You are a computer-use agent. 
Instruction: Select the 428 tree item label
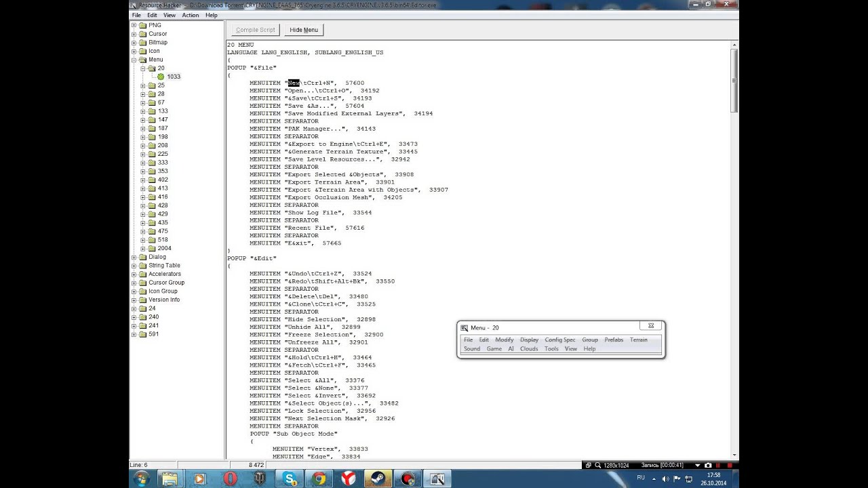(x=163, y=205)
